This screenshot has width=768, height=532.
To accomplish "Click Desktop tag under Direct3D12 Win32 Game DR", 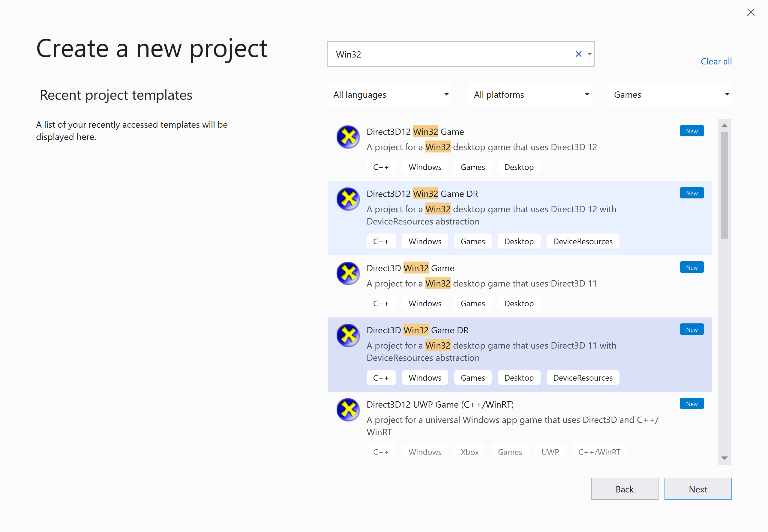I will pyautogui.click(x=519, y=241).
